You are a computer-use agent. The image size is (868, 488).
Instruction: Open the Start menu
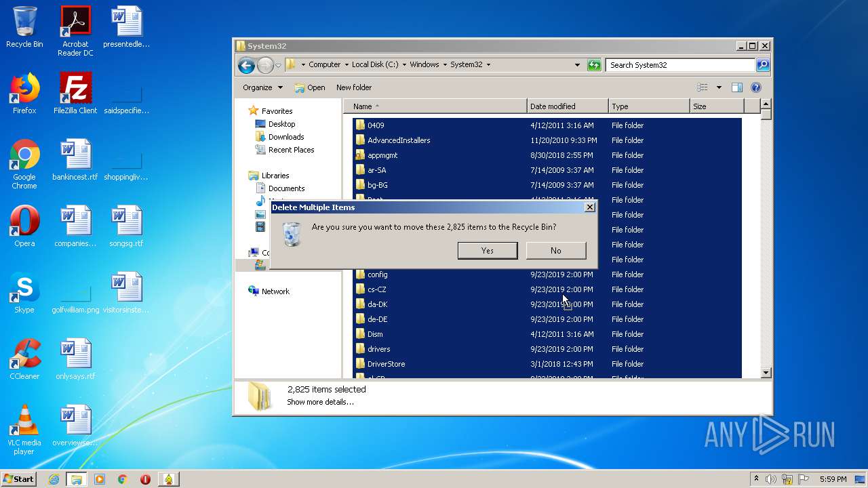[x=19, y=479]
